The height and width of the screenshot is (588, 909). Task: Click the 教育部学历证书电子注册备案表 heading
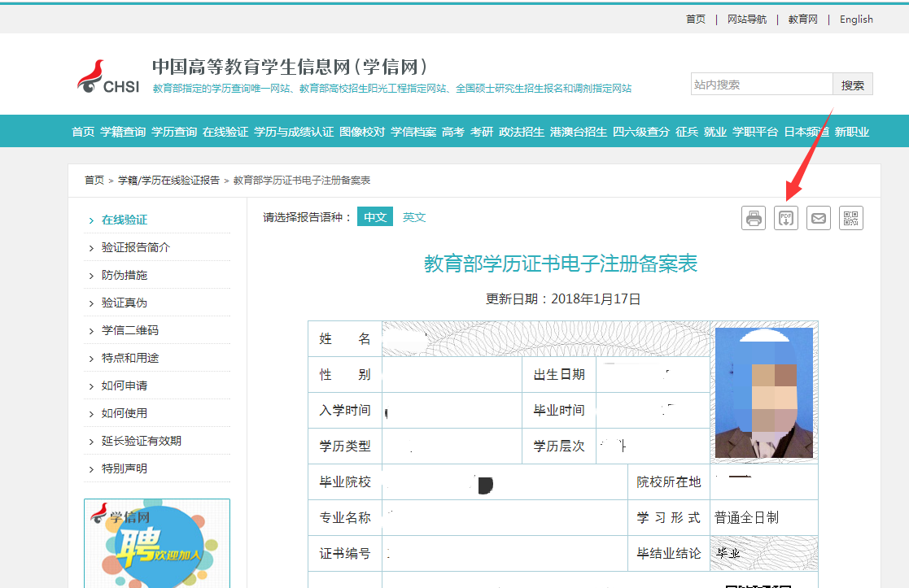[x=561, y=264]
